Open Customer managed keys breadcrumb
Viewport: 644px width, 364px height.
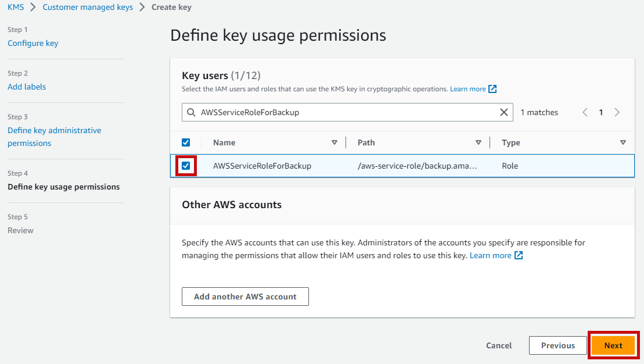88,7
